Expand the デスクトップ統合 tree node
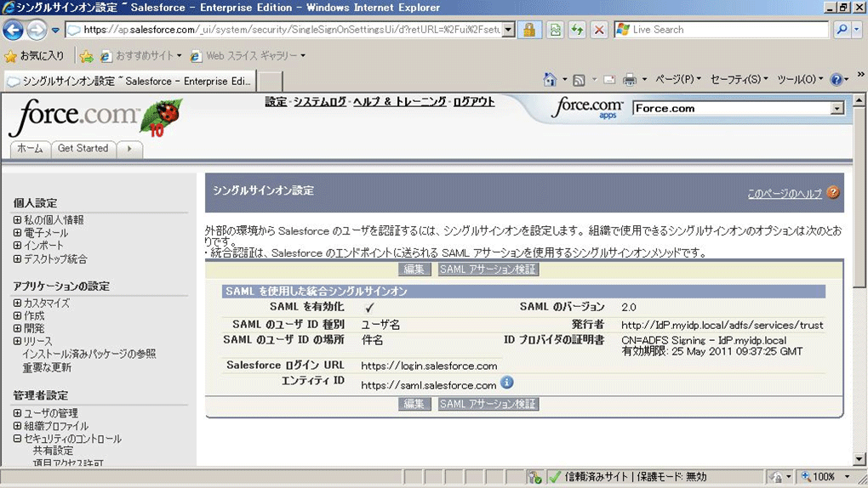This screenshot has height=488, width=868. click(17, 258)
